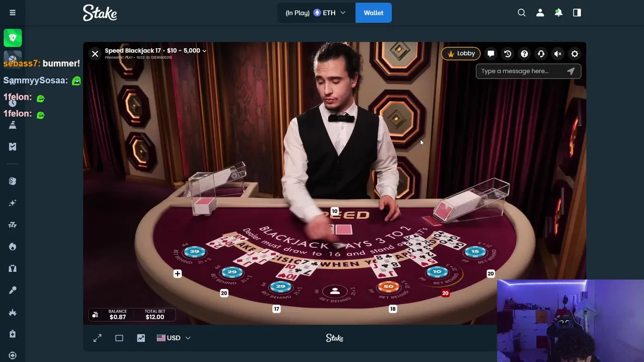Enter fullscreen with the expand arrows icon
Image resolution: width=644 pixels, height=362 pixels.
pyautogui.click(x=98, y=338)
